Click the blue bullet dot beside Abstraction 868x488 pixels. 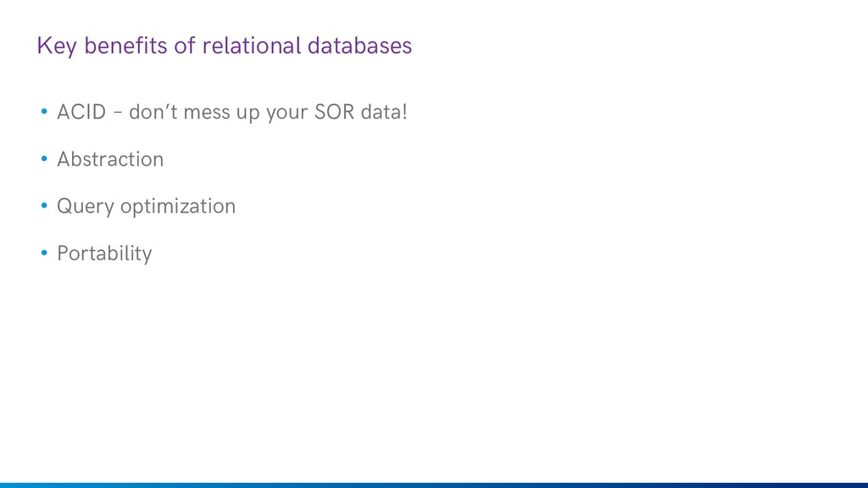pos(44,158)
